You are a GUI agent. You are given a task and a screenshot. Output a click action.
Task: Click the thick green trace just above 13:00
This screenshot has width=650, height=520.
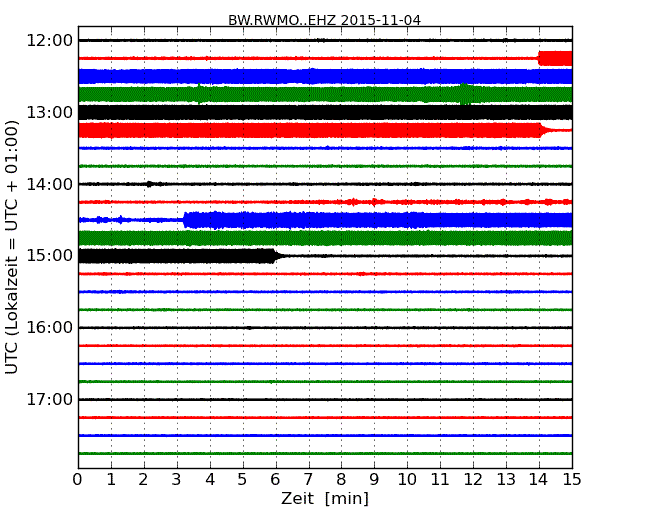click(x=325, y=95)
